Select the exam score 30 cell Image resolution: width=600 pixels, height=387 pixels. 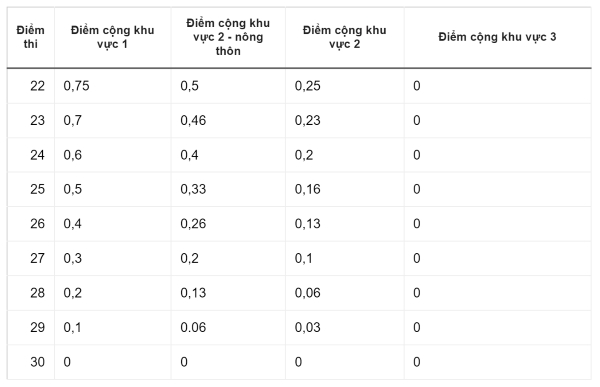pyautogui.click(x=31, y=362)
